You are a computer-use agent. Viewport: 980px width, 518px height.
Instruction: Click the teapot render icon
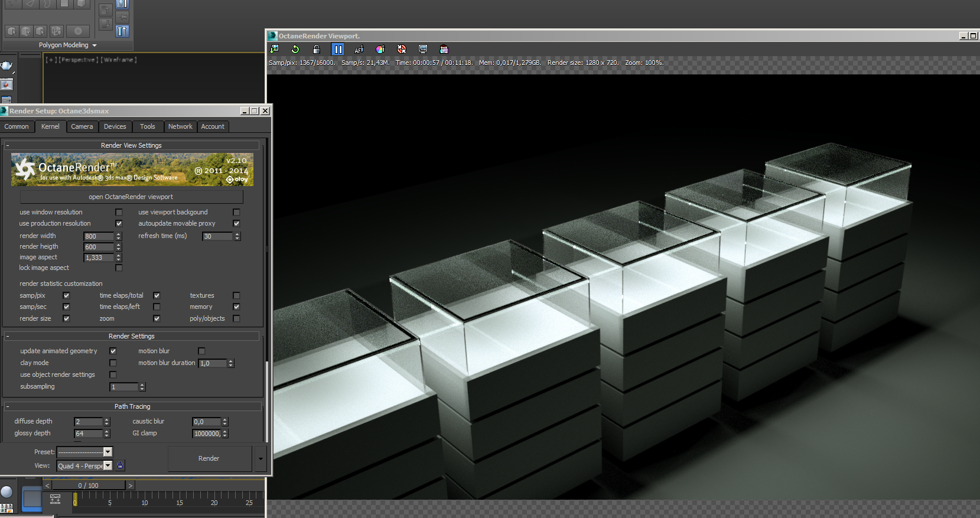tap(6, 66)
